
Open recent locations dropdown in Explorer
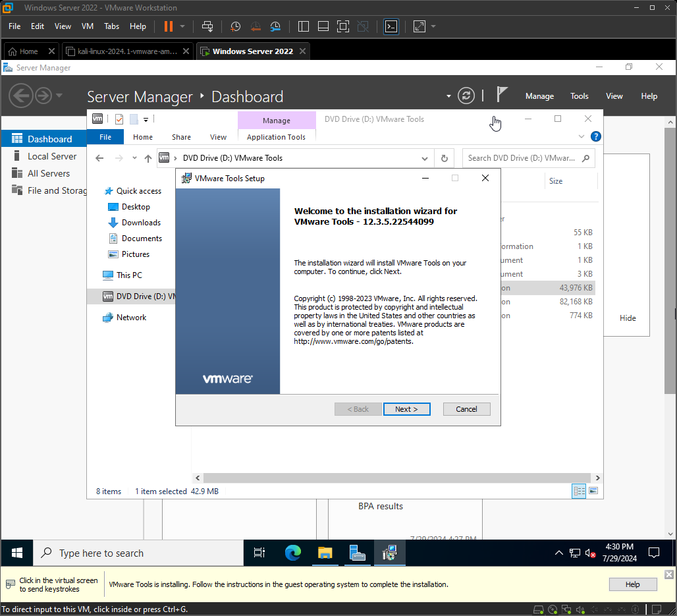pyautogui.click(x=135, y=158)
